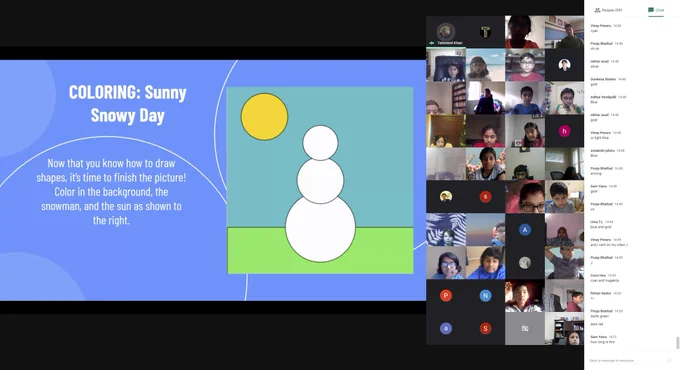The width and height of the screenshot is (680, 370).
Task: Select the blue 'N' avatar tile
Action: pos(485,296)
